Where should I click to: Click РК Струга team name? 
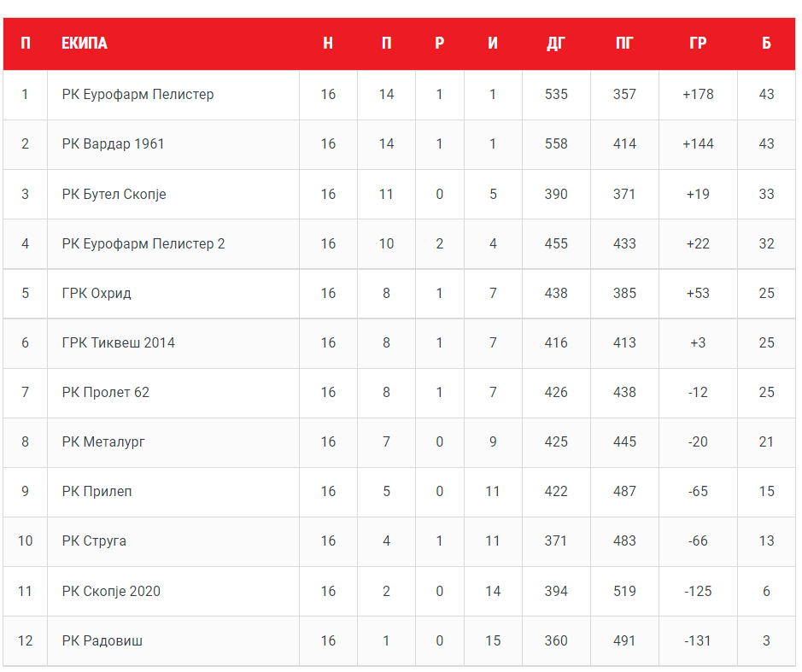click(94, 541)
